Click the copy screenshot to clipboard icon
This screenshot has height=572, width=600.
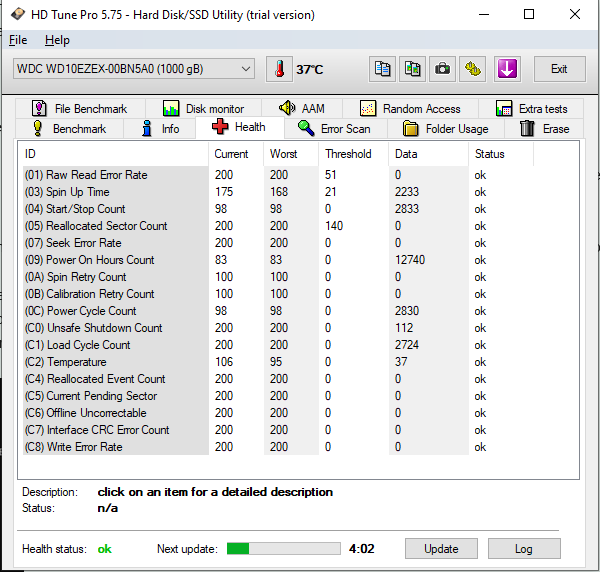(x=412, y=69)
